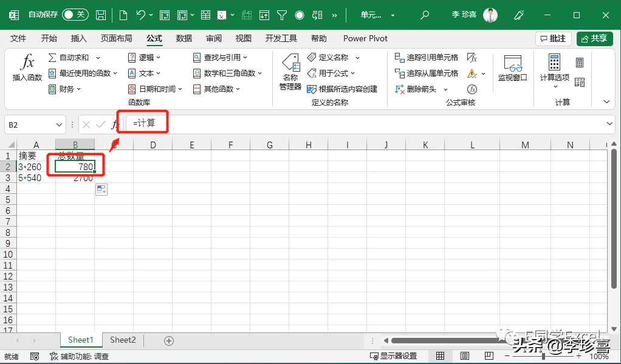621x364 pixels.
Task: Open the Name Manager (名称管理器)
Action: 290,72
